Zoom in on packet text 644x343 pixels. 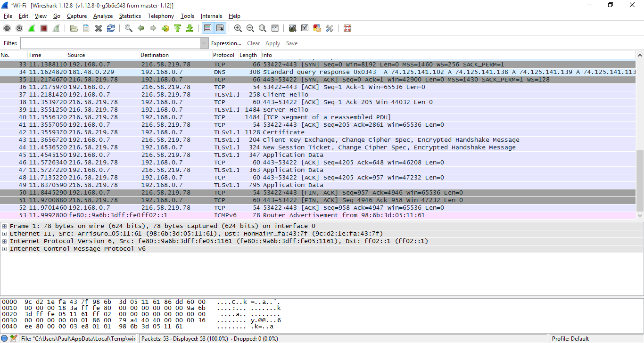(x=238, y=28)
